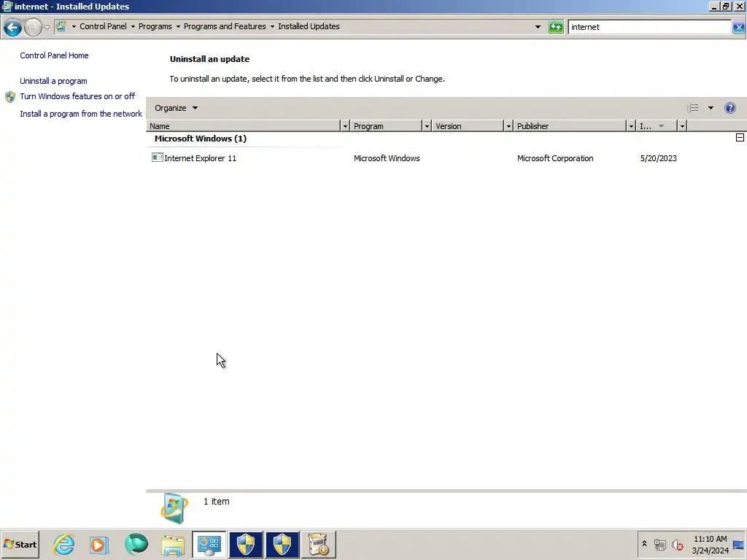The height and width of the screenshot is (560, 747).
Task: Click the greyed Forward navigation arrow
Action: click(33, 27)
